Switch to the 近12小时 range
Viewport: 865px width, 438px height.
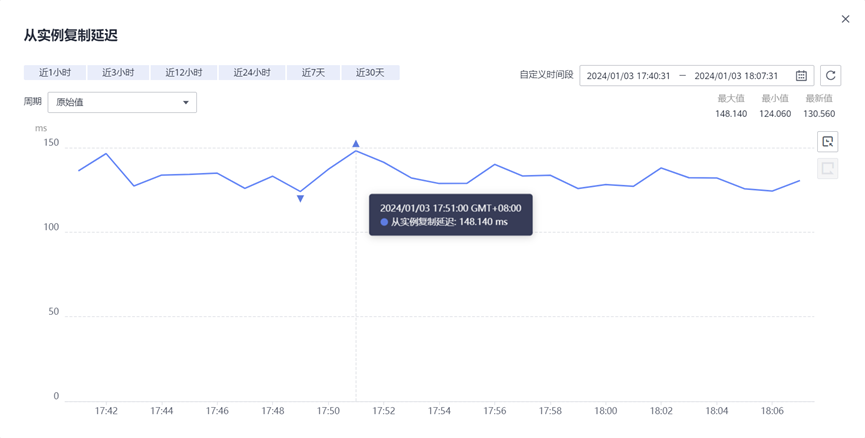(x=184, y=73)
